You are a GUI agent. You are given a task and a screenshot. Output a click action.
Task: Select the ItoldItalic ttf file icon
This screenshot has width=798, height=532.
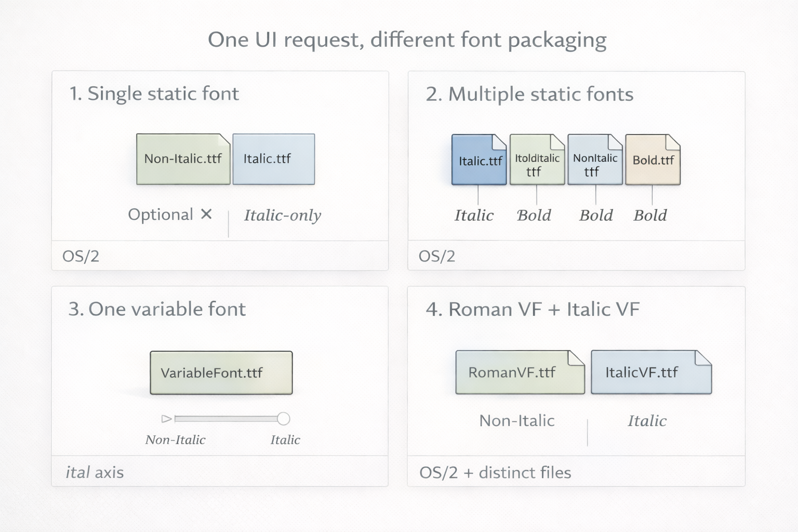(537, 159)
